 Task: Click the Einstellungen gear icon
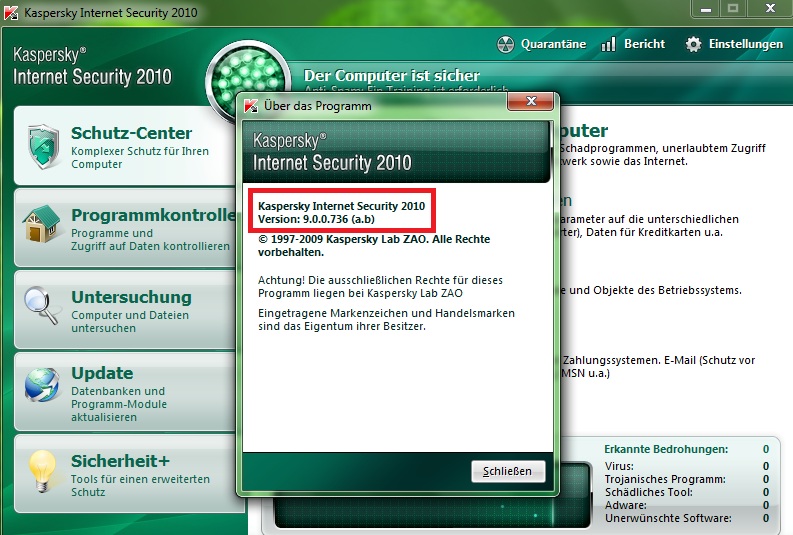click(x=693, y=44)
